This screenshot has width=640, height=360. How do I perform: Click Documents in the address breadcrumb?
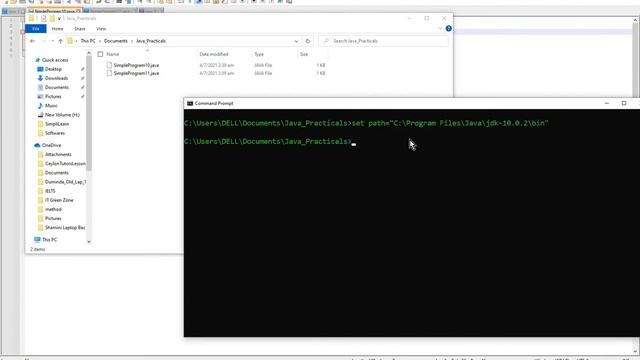point(116,41)
